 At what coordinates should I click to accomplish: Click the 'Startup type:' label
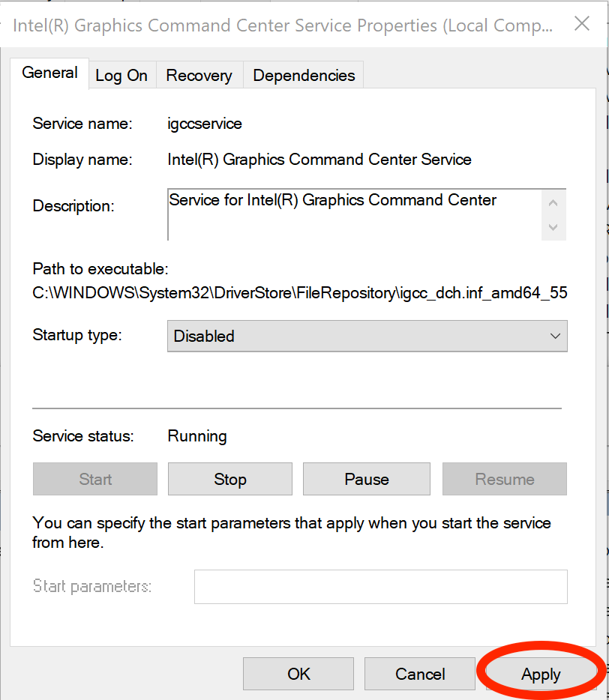point(77,335)
